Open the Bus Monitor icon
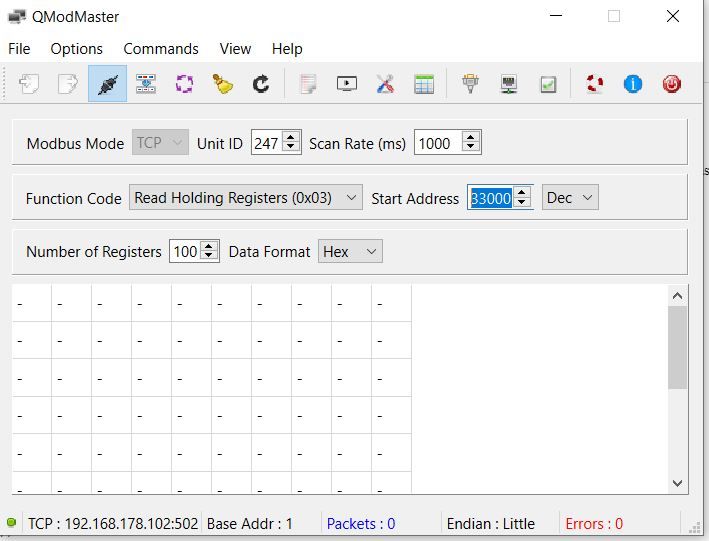 coord(347,84)
